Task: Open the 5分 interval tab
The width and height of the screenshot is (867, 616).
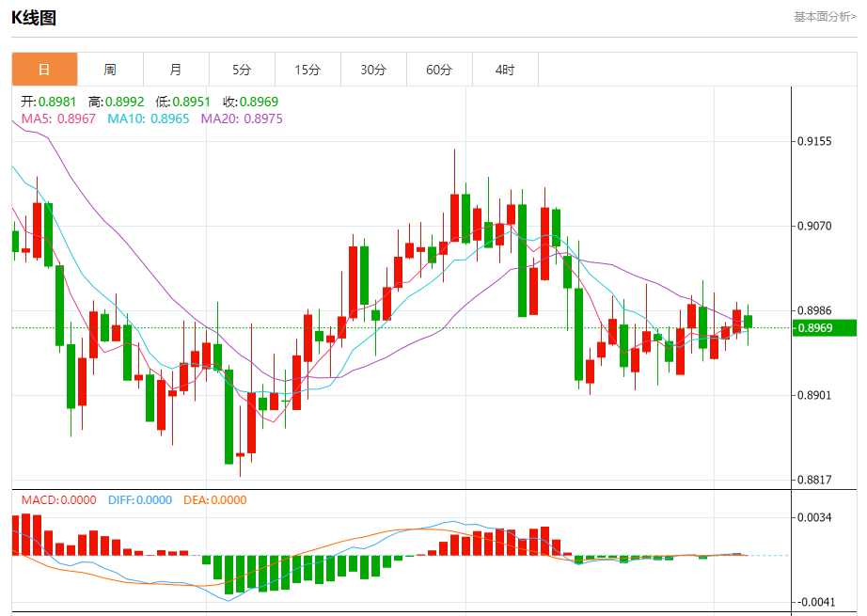Action: point(242,70)
